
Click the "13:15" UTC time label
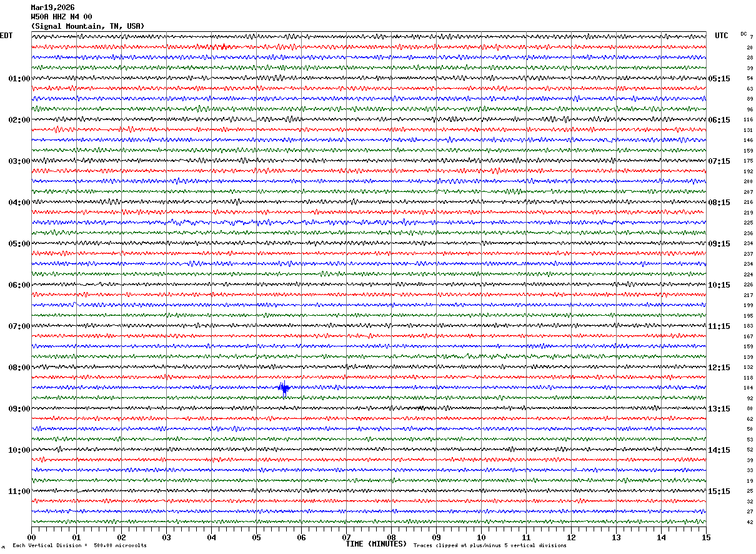719,409
